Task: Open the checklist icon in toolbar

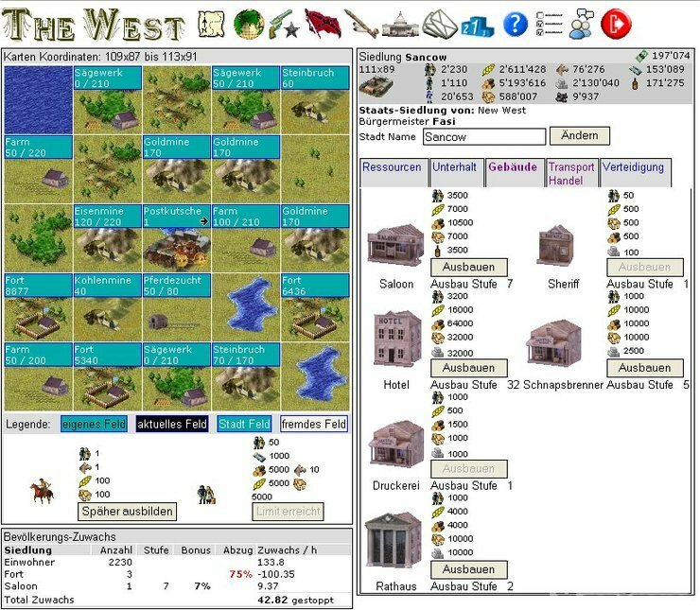Action: pos(550,24)
